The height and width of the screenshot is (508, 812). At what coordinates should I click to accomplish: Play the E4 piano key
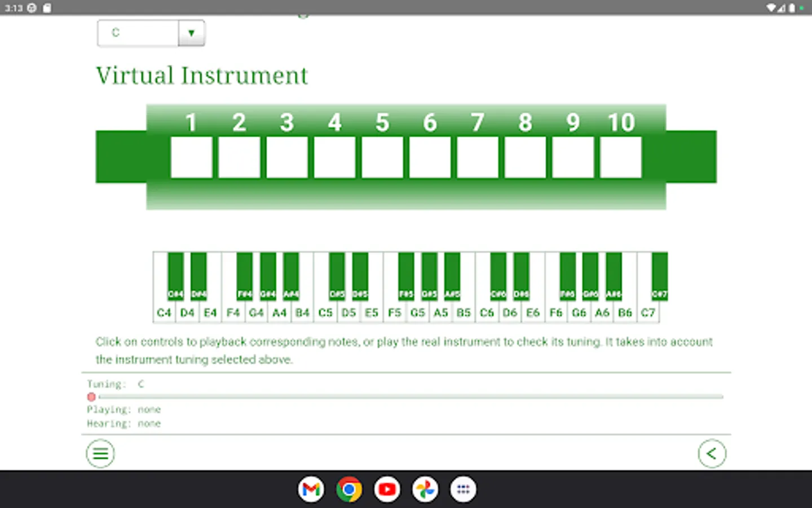210,312
